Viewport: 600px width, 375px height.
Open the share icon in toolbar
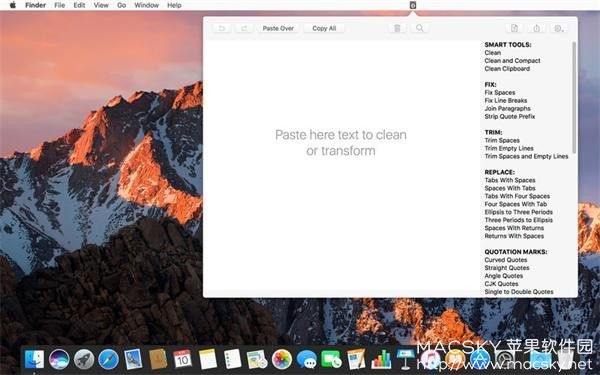(536, 28)
